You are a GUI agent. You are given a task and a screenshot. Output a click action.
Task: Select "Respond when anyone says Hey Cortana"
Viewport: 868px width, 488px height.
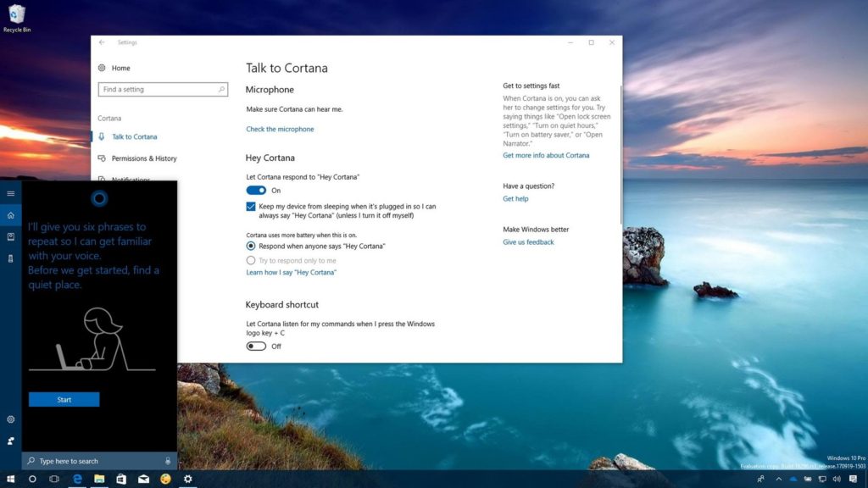coord(251,246)
